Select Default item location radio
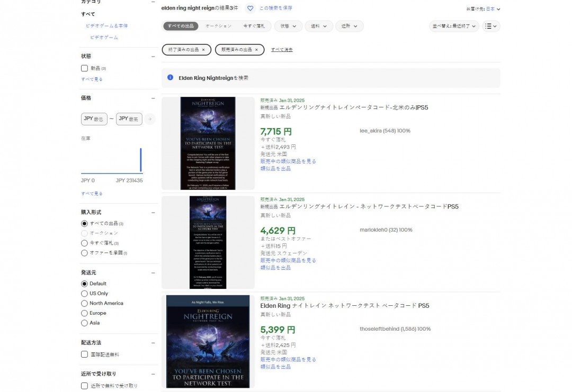Image resolution: width=572 pixels, height=392 pixels. (84, 284)
